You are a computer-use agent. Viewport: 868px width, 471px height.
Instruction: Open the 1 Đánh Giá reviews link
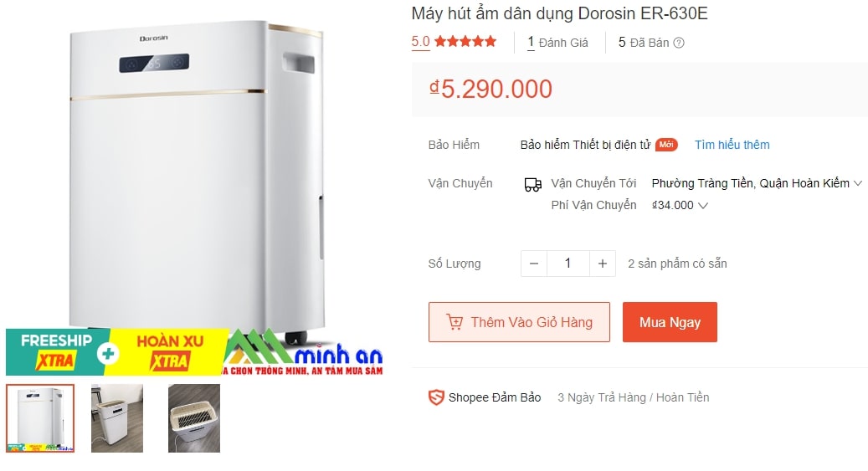click(x=557, y=43)
